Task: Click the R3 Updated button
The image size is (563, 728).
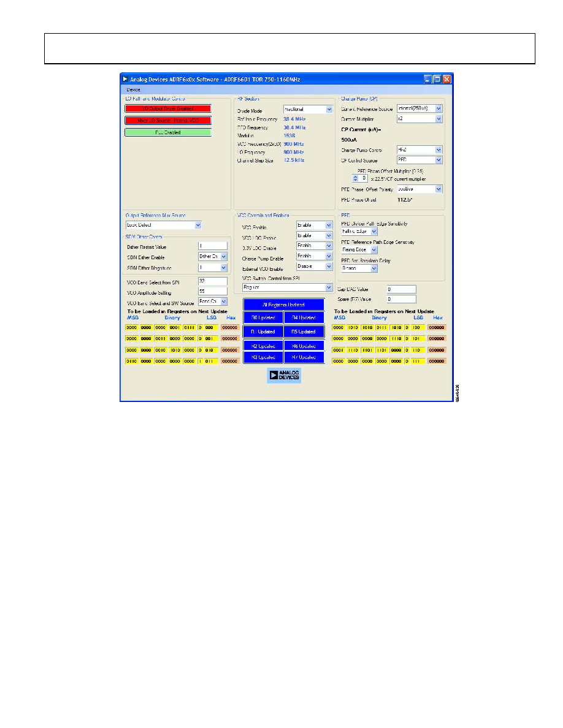Action: [263, 357]
